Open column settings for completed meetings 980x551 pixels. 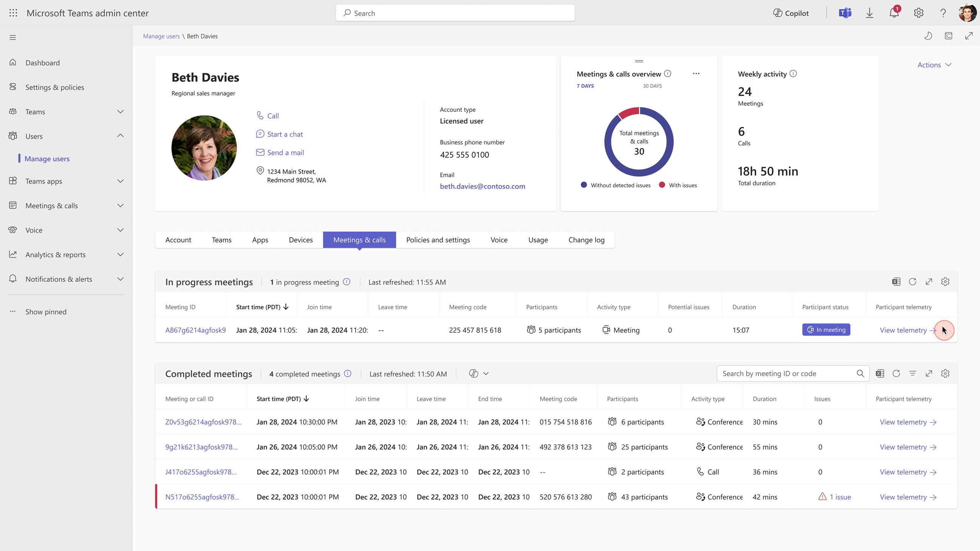pyautogui.click(x=945, y=373)
